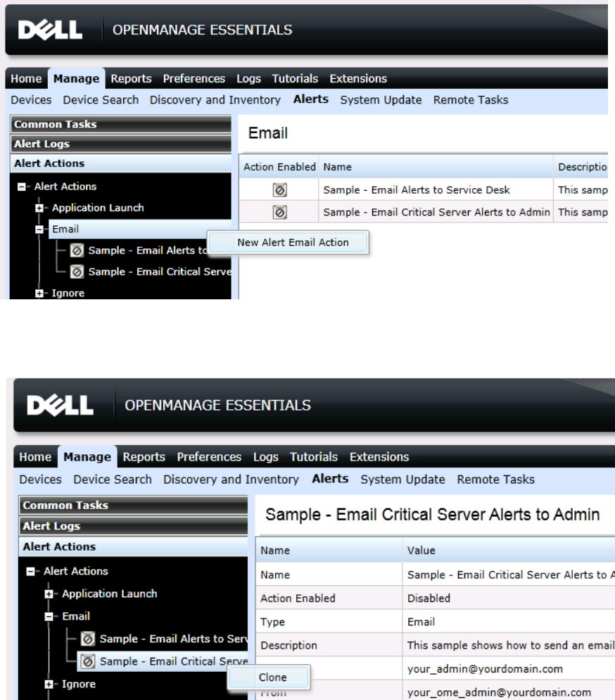
Task: Select Clone from the context menu
Action: pos(270,677)
